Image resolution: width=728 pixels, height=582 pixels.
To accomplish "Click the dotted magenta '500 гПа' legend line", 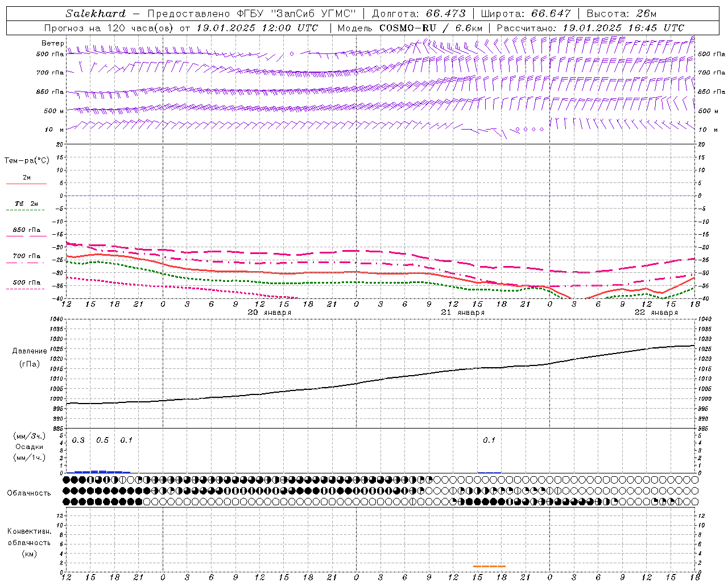I will point(26,289).
